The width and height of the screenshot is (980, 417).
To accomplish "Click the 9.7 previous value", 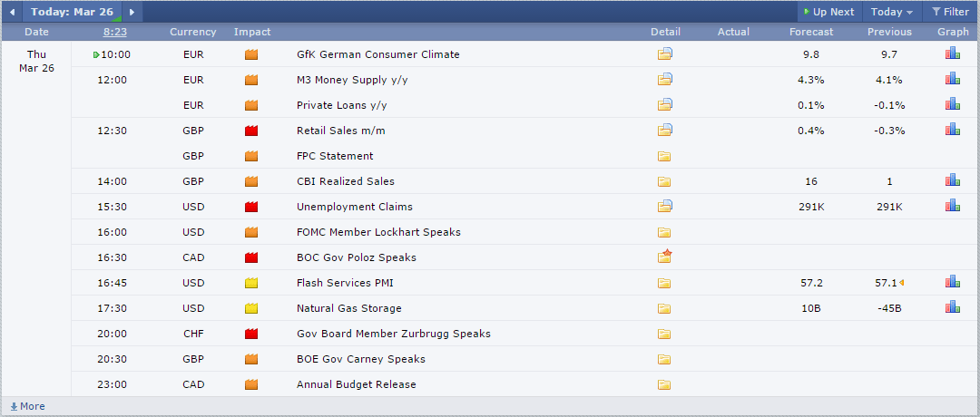I will point(889,54).
